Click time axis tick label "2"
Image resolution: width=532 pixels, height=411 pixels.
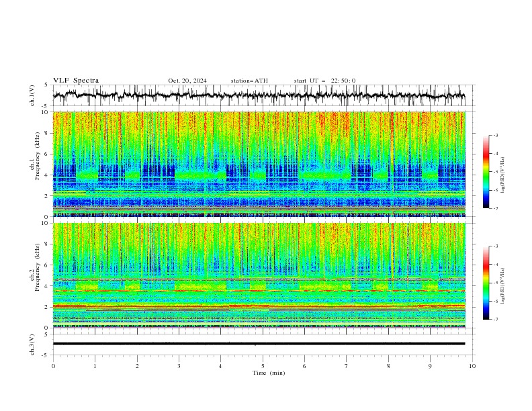(x=137, y=366)
